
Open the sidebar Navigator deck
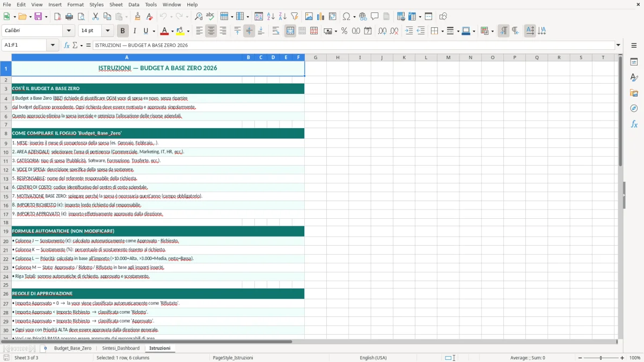(634, 109)
